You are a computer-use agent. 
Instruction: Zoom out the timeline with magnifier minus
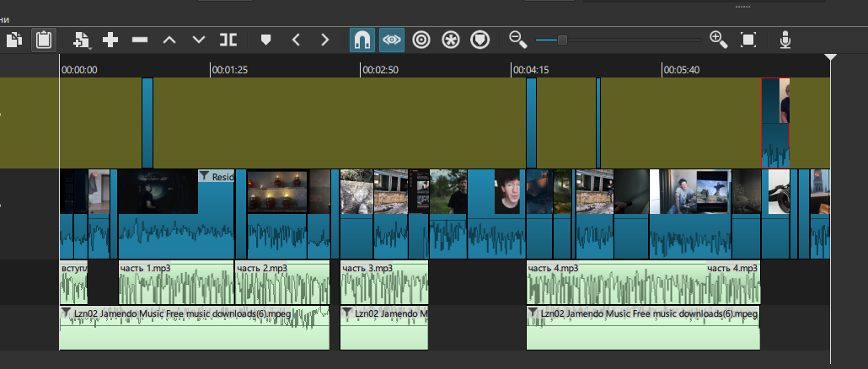[518, 40]
